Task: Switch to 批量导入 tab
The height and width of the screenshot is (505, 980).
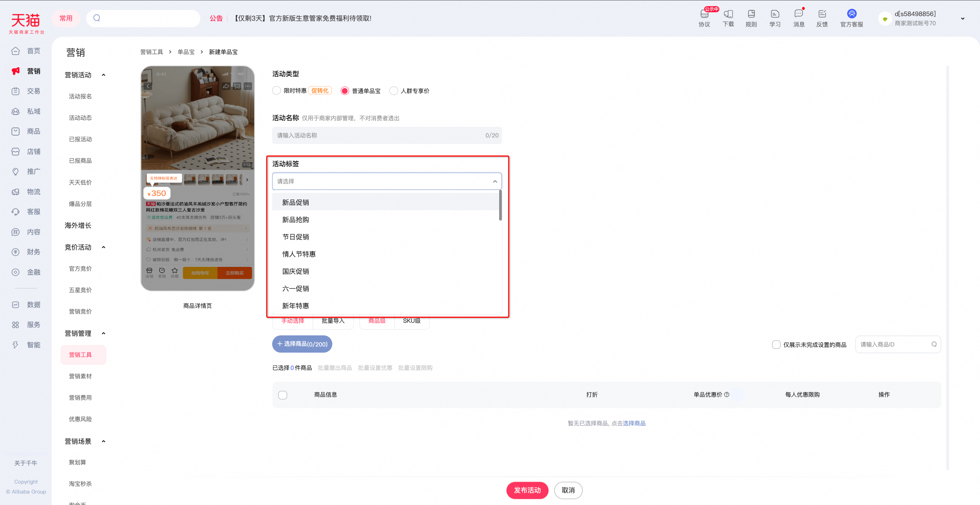Action: point(333,321)
